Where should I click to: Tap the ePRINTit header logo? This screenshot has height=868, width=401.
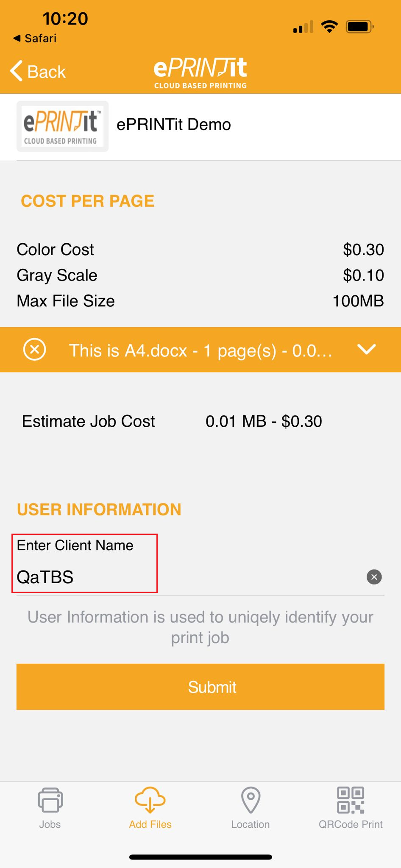[200, 73]
